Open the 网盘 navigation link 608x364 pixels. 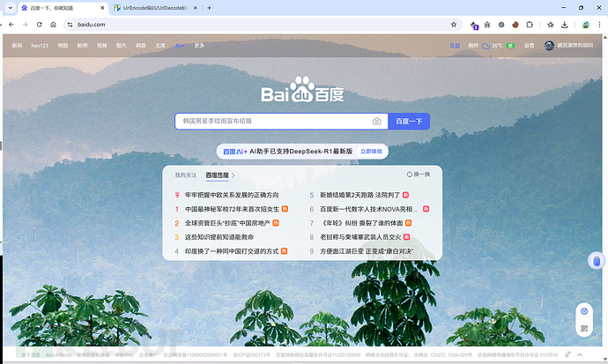point(141,46)
